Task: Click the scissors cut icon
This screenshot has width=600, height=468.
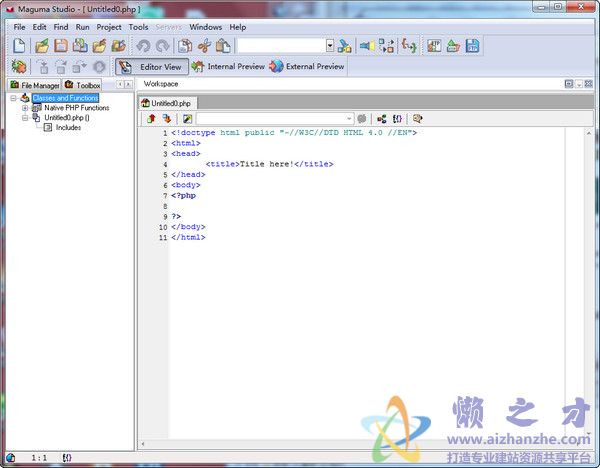Action: point(204,46)
